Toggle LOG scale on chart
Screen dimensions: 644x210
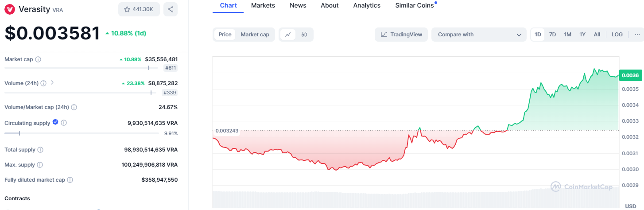(617, 35)
